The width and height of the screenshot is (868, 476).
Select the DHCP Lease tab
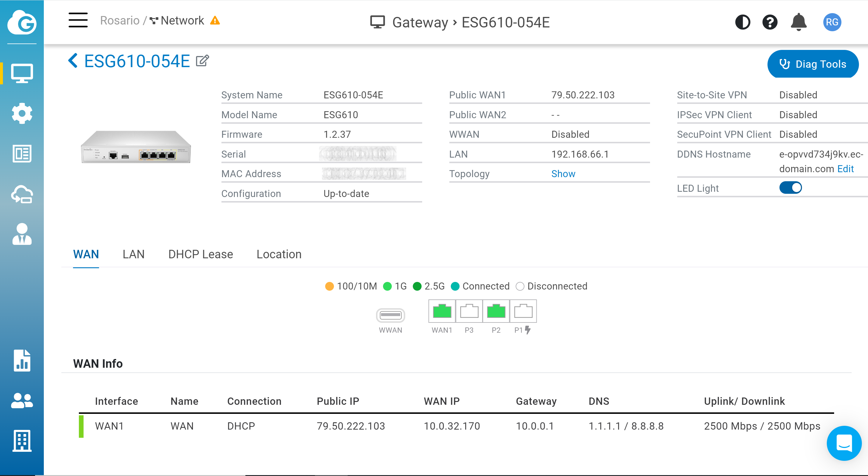(x=200, y=254)
